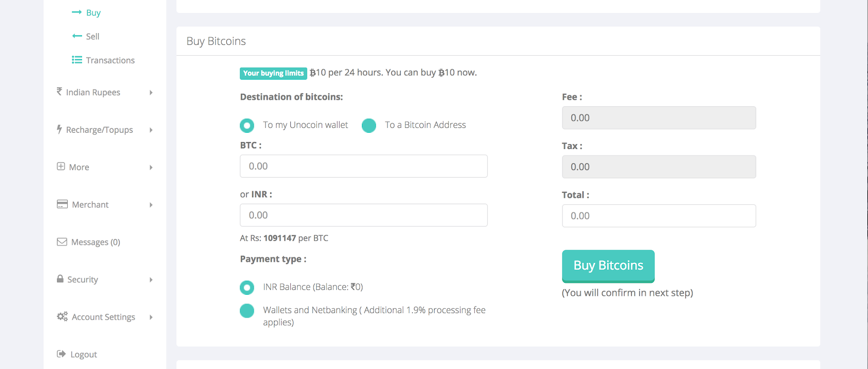The height and width of the screenshot is (369, 868).
Task: Choose Wallets and Netbanking payment type
Action: coord(247,310)
